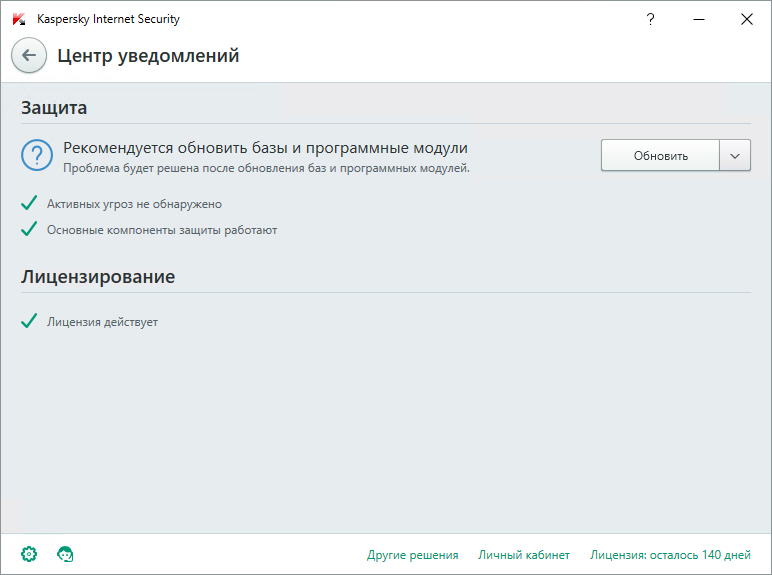
Task: Select the "Рекомендуется обновить базы и программные модули" heading
Action: click(265, 148)
